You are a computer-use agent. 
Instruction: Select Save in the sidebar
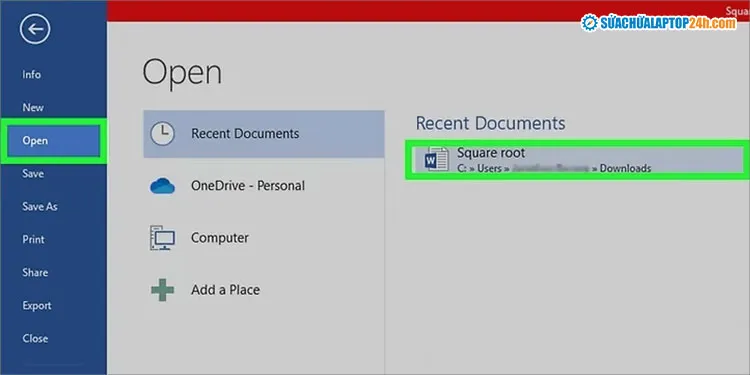(33, 174)
